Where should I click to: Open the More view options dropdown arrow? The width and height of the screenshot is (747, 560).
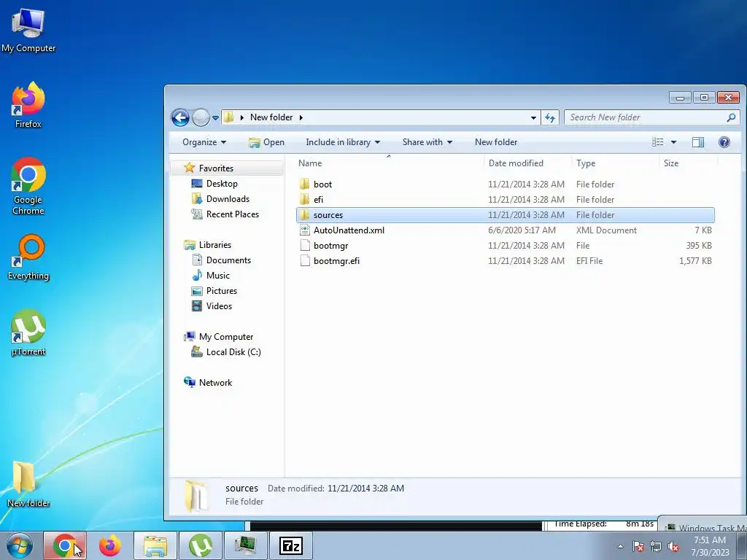pyautogui.click(x=673, y=142)
